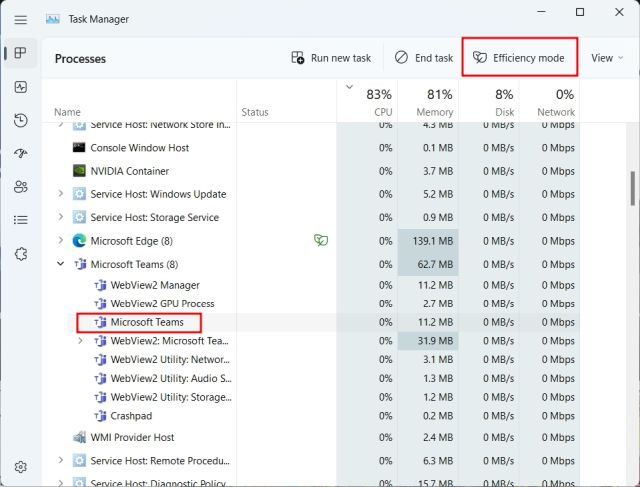Image resolution: width=640 pixels, height=487 pixels.
Task: Sort by the Network column header
Action: 549,102
